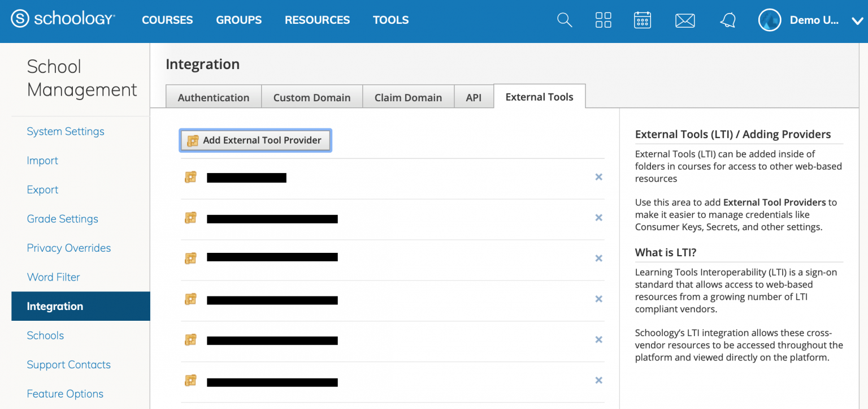Remove the sixth external tool provider
This screenshot has width=868, height=409.
point(599,381)
